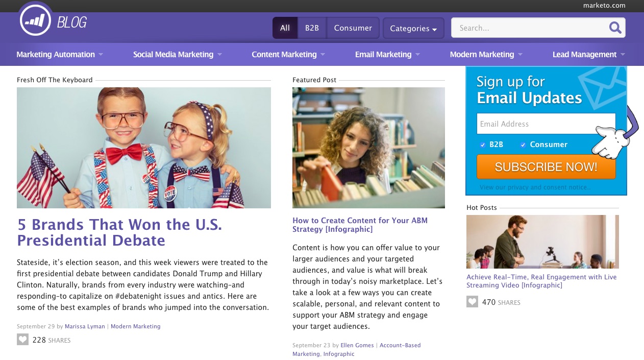Open the Categories dropdown
This screenshot has width=644, height=360.
click(413, 29)
